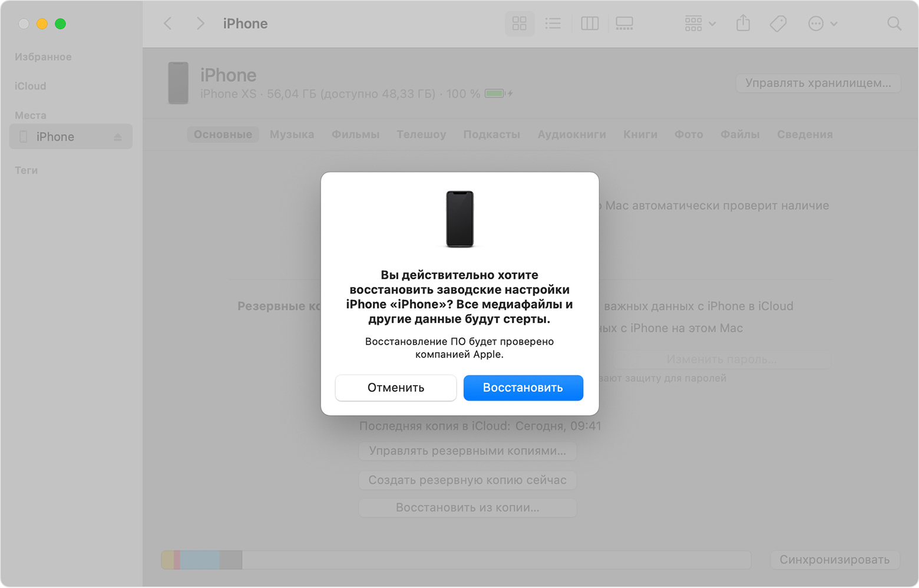919x588 pixels.
Task: Open Управлять хранилищем button
Action: coord(818,83)
